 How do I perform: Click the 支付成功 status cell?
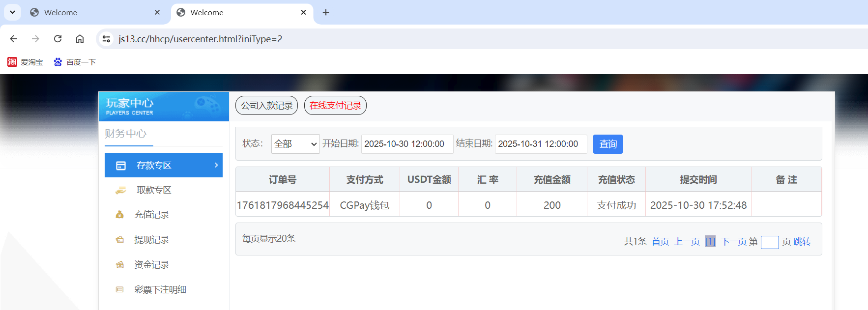[616, 205]
